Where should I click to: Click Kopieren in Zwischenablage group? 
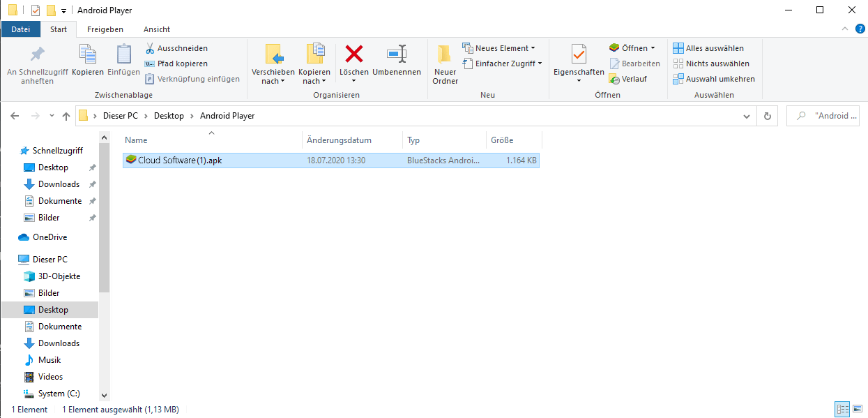[x=88, y=60]
